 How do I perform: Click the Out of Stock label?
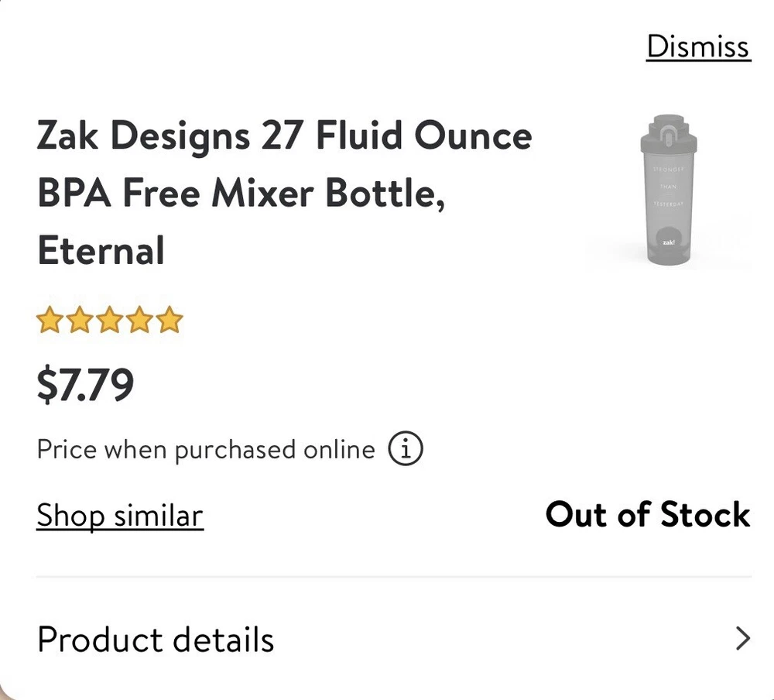647,515
